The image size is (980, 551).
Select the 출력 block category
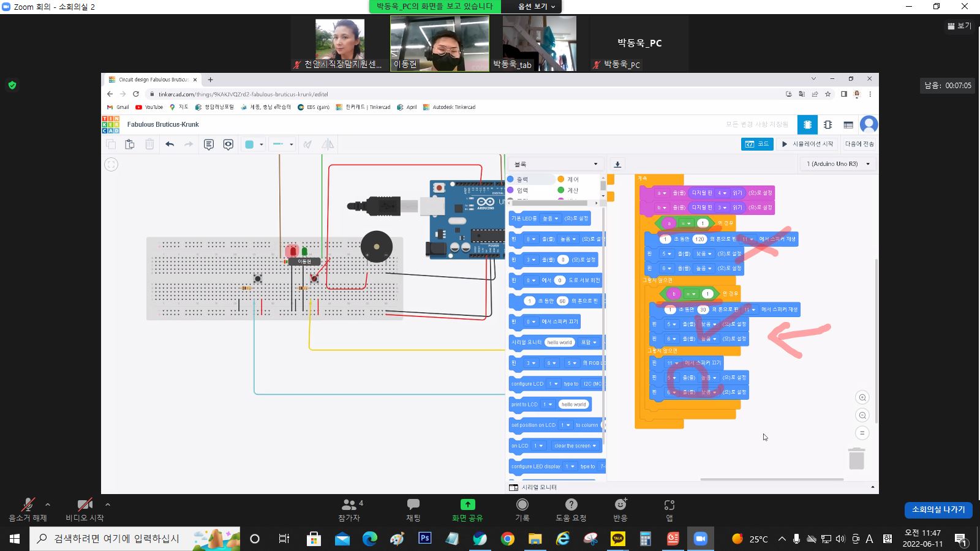click(x=522, y=179)
